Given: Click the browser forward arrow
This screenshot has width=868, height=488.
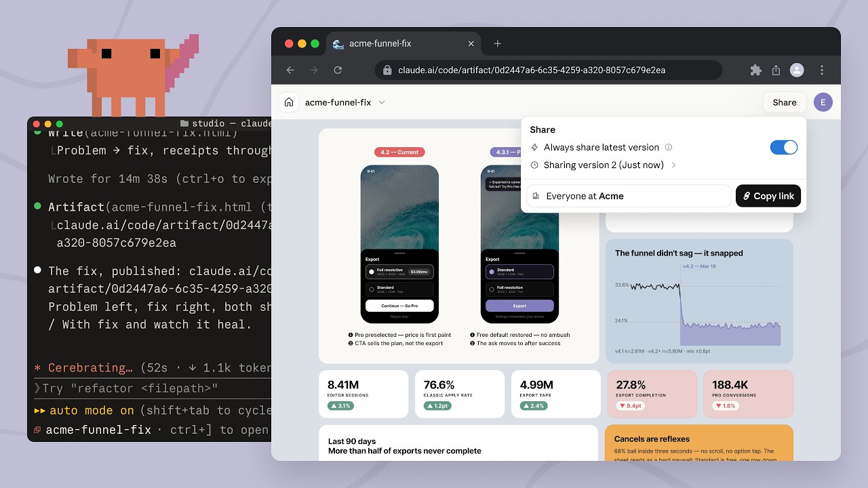Looking at the screenshot, I should click(x=314, y=70).
